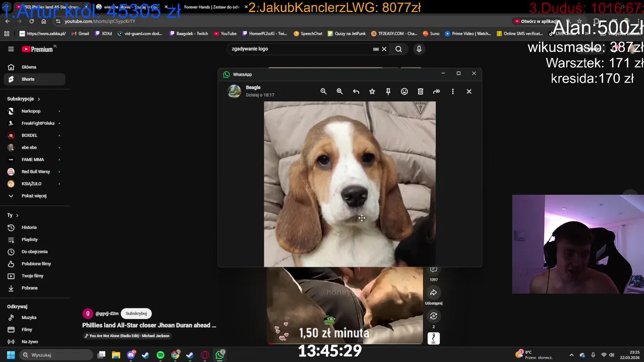Delete the Beagle image with trash icon
The width and height of the screenshot is (644, 362).
click(420, 92)
